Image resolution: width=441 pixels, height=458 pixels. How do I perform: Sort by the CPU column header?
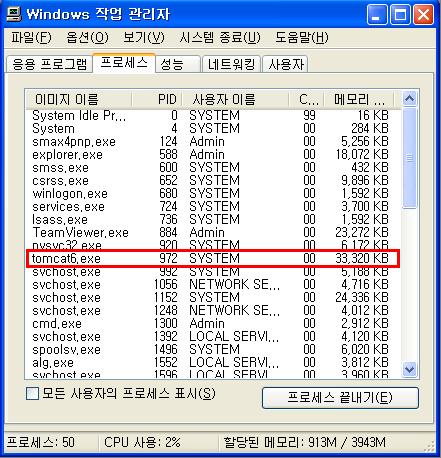[x=306, y=99]
